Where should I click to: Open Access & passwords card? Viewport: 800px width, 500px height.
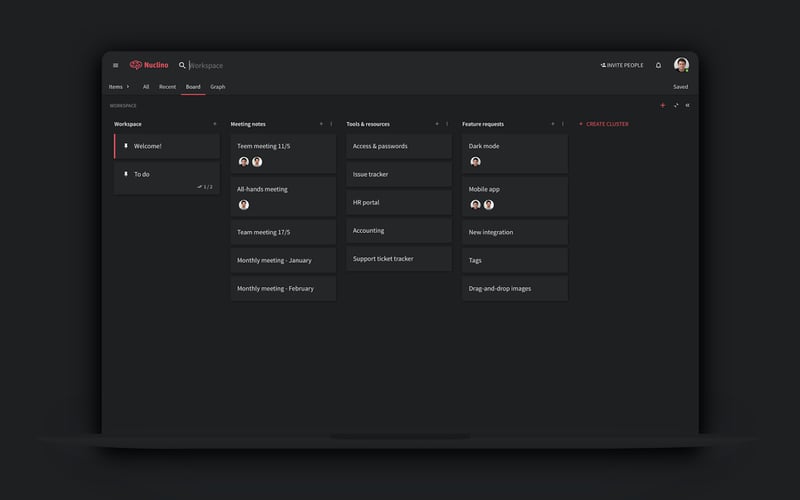pyautogui.click(x=399, y=146)
